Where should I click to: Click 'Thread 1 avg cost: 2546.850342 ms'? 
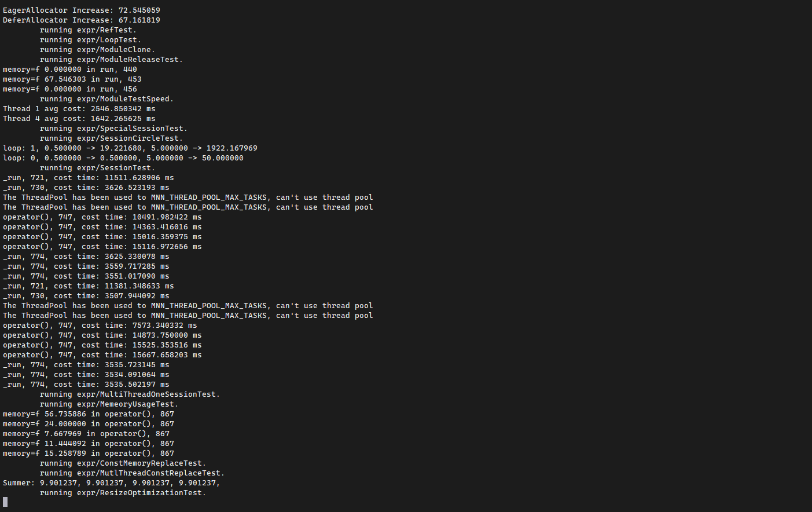(x=79, y=109)
